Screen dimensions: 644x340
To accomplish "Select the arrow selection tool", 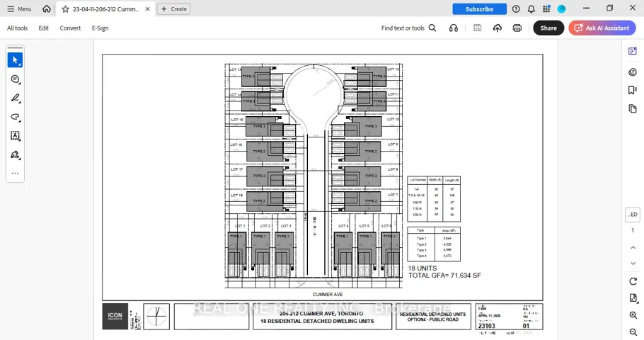I will (15, 60).
